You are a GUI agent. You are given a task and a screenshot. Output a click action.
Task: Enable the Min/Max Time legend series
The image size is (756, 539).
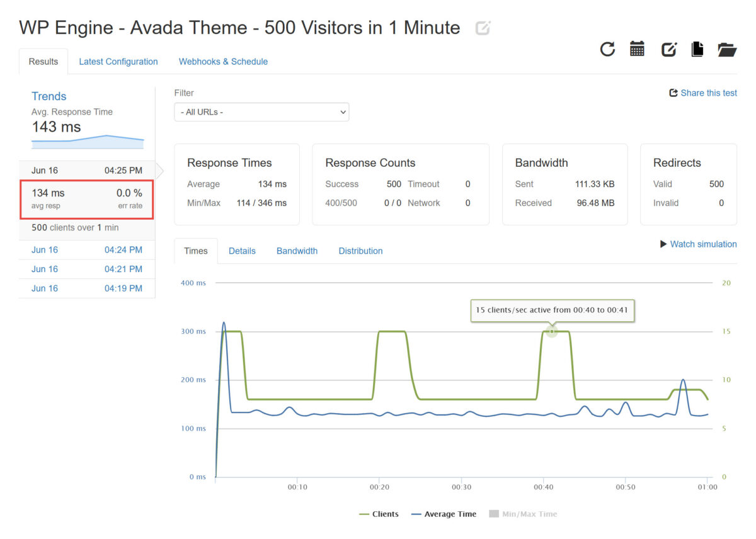tap(523, 514)
